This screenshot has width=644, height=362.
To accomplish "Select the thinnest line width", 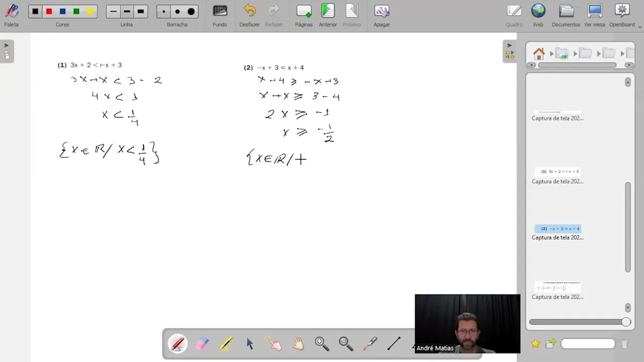I will [x=113, y=12].
